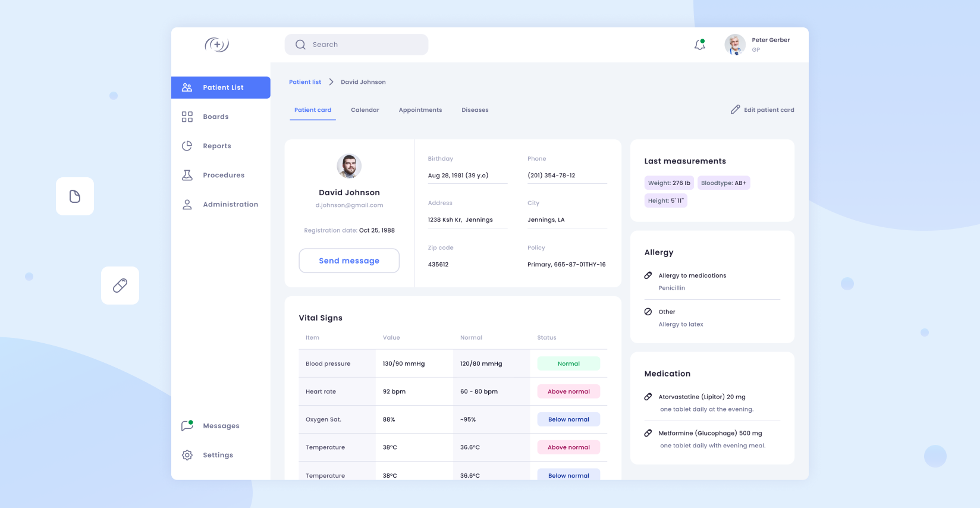Click the medical logo in top-left
This screenshot has height=508, width=980.
coord(216,45)
